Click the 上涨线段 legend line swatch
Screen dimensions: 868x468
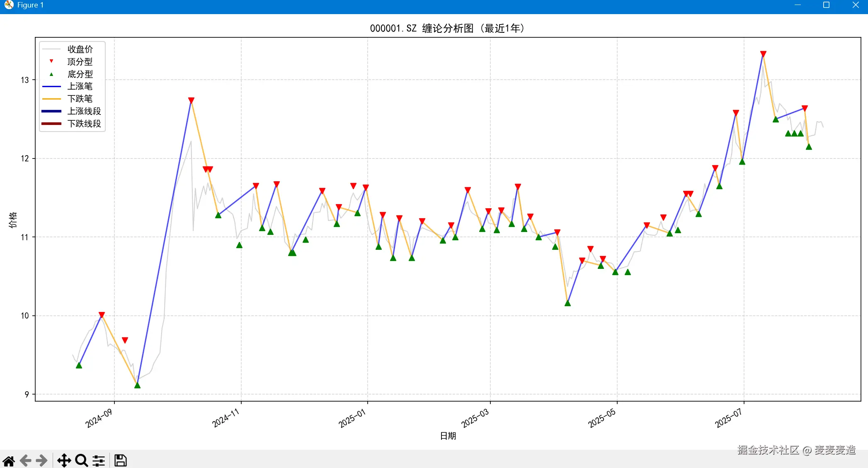pyautogui.click(x=51, y=111)
